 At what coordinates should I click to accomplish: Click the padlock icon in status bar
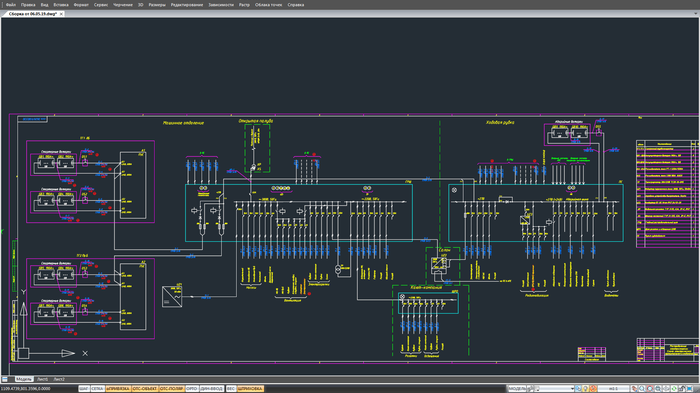pos(682,389)
